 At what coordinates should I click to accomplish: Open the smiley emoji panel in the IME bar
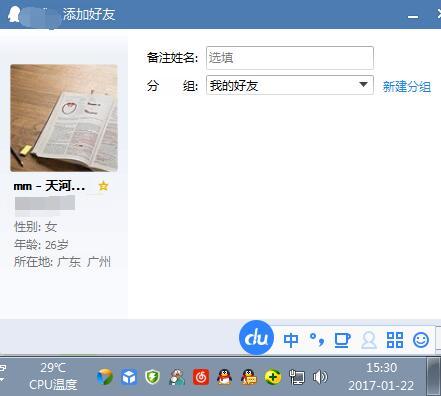(x=421, y=340)
